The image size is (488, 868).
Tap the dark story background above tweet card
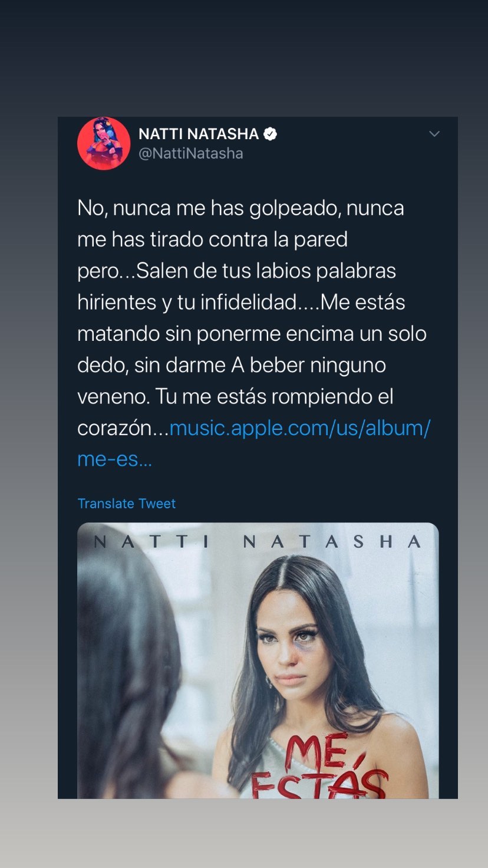click(244, 59)
